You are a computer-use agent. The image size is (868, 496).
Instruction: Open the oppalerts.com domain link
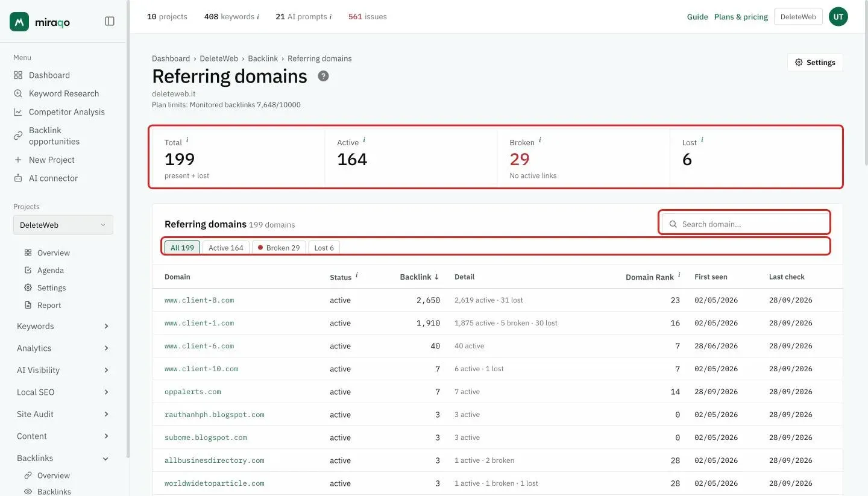(x=193, y=392)
